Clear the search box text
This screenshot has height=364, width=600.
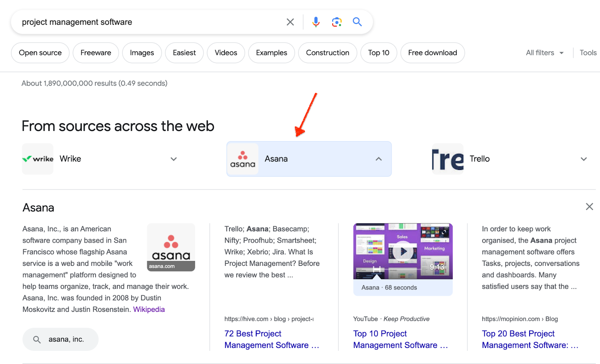(290, 22)
